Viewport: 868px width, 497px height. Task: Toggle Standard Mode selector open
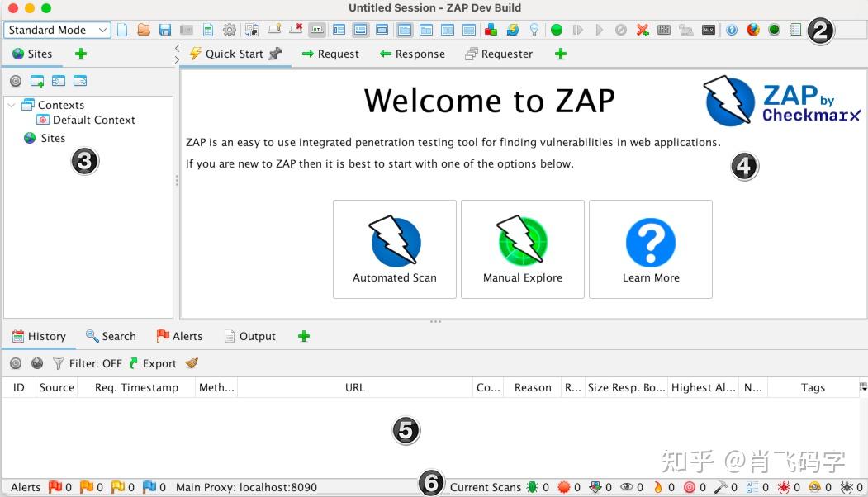[x=56, y=30]
